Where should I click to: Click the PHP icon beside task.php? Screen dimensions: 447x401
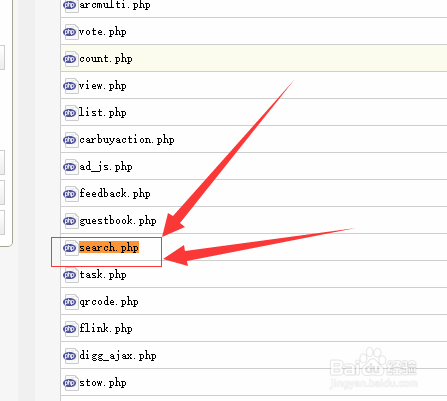(x=70, y=275)
